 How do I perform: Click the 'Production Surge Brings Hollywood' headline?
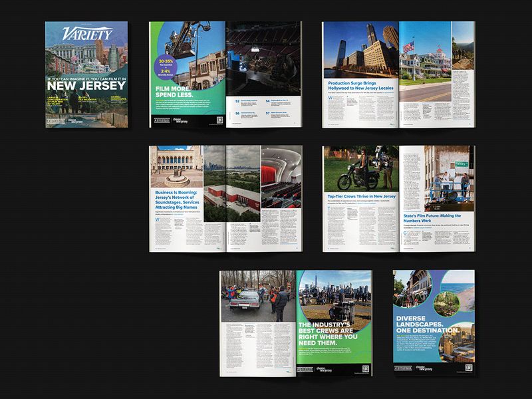[x=360, y=86]
